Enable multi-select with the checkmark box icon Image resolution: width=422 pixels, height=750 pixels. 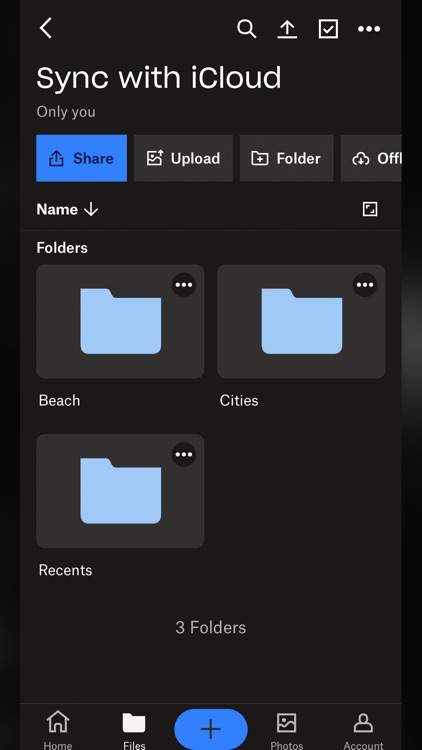coord(328,29)
